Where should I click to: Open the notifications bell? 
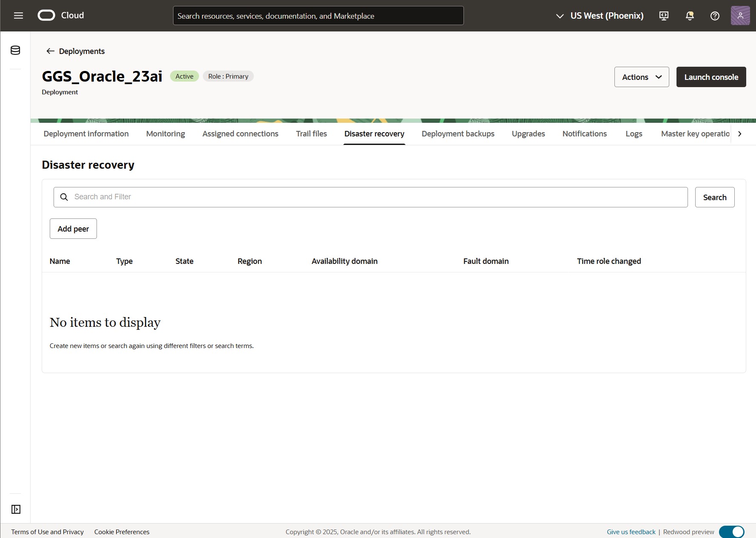point(689,16)
